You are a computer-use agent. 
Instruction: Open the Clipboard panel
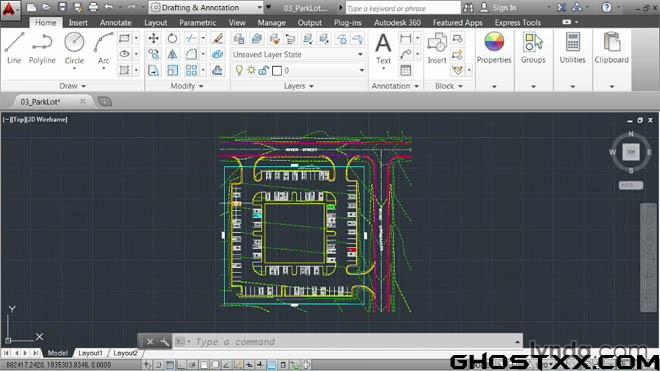pyautogui.click(x=612, y=48)
